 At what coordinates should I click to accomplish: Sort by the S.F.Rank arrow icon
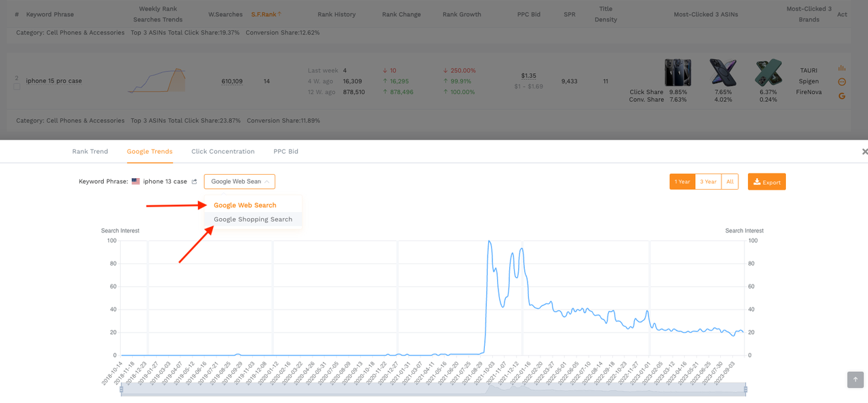coord(279,14)
